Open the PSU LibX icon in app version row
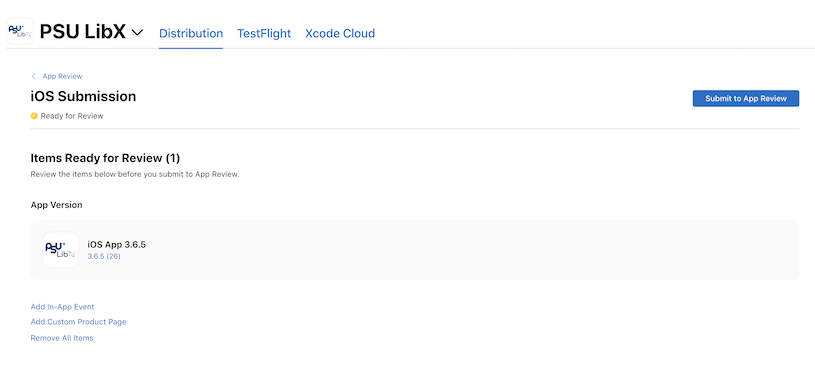The image size is (815, 371). coord(60,249)
